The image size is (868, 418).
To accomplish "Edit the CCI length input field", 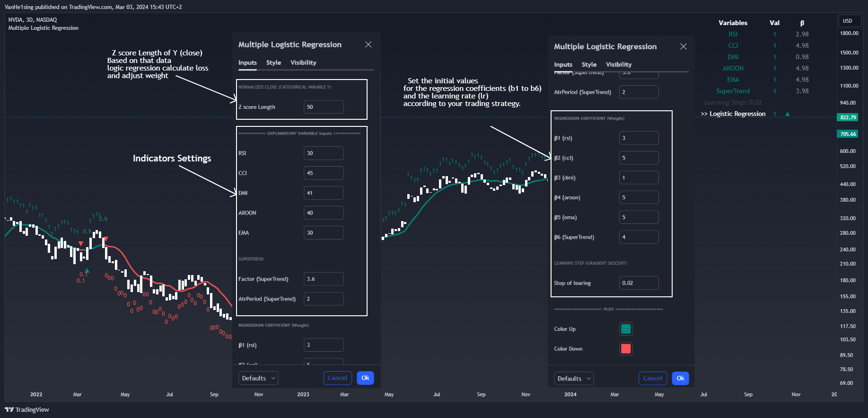I will (324, 173).
